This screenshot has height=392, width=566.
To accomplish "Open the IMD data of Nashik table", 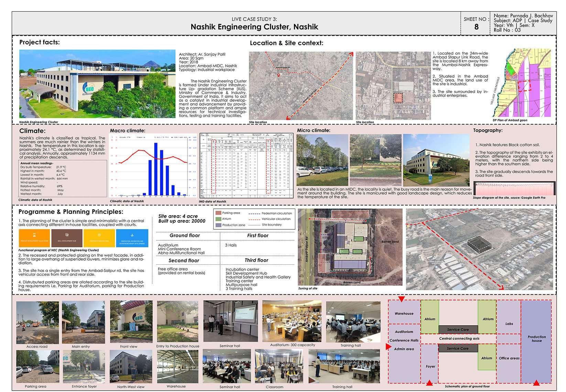I will tap(247, 166).
